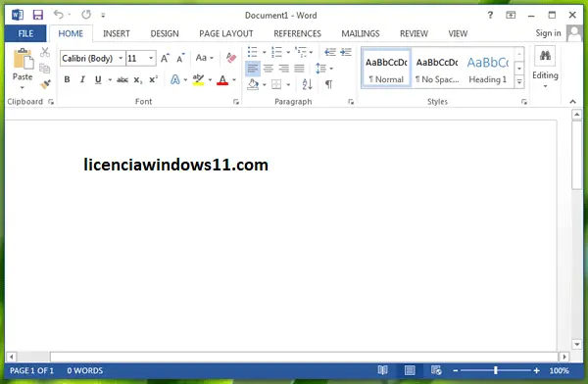This screenshot has width=588, height=384.
Task: Sign in to your Office account
Action: tap(548, 33)
